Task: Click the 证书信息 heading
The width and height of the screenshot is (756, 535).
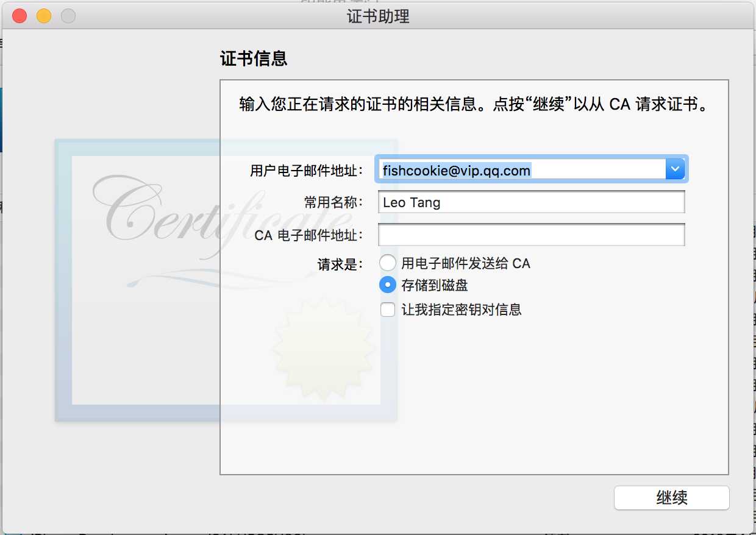Action: click(254, 58)
